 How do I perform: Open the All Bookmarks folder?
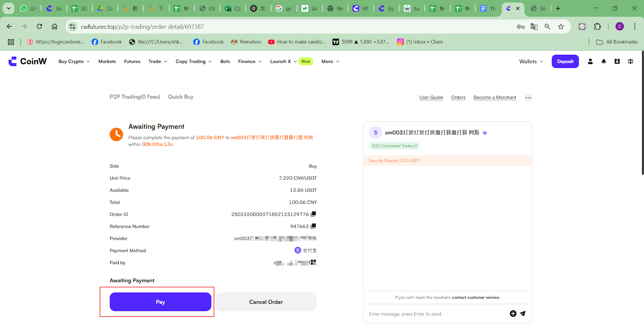click(x=617, y=42)
